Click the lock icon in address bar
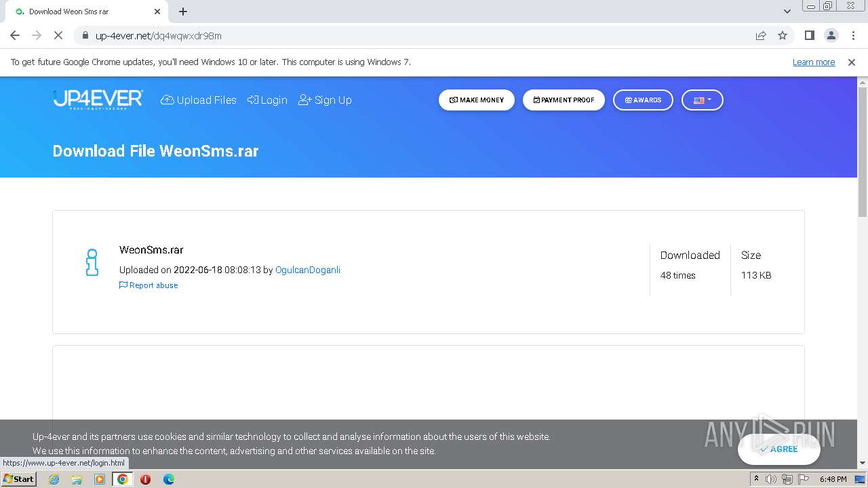The image size is (868, 488). coord(85,35)
